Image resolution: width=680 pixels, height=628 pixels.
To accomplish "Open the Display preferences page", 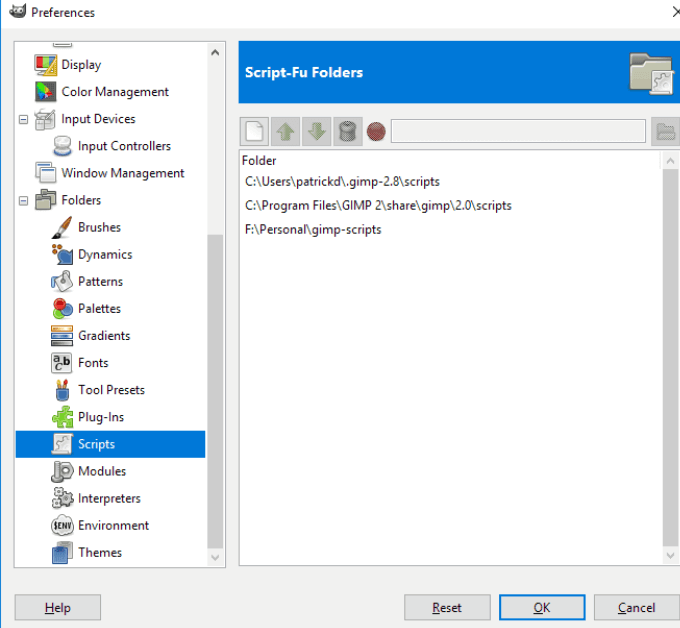I will click(81, 65).
